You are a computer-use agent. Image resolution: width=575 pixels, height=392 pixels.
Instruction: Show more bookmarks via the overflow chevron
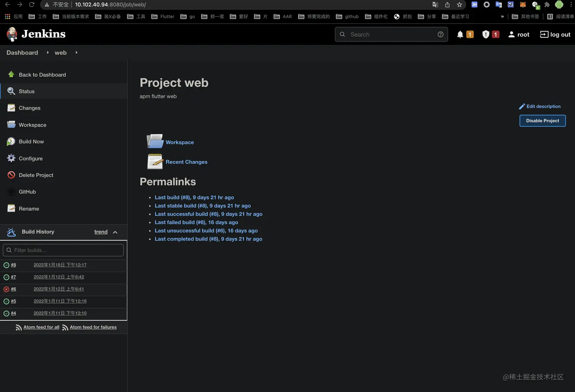[502, 16]
